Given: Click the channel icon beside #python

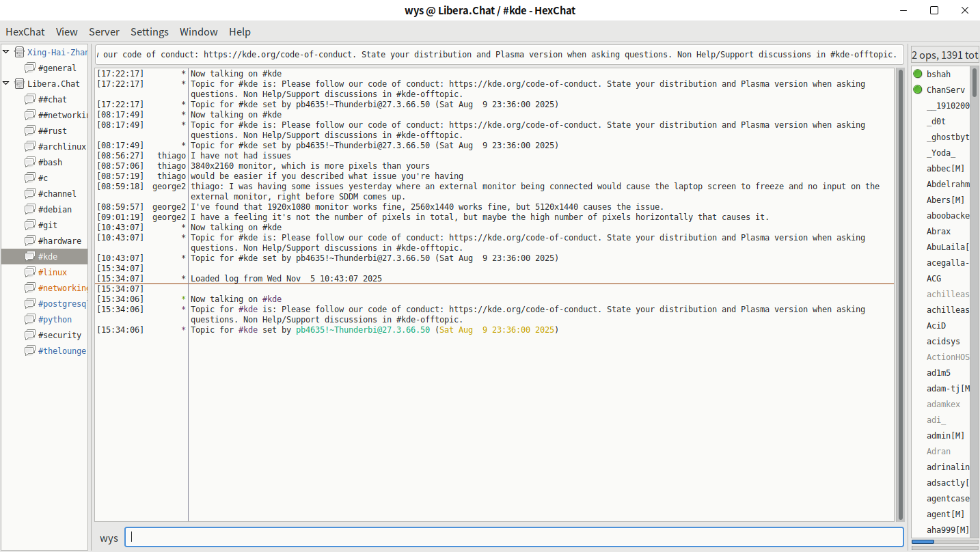Looking at the screenshot, I should tap(30, 319).
